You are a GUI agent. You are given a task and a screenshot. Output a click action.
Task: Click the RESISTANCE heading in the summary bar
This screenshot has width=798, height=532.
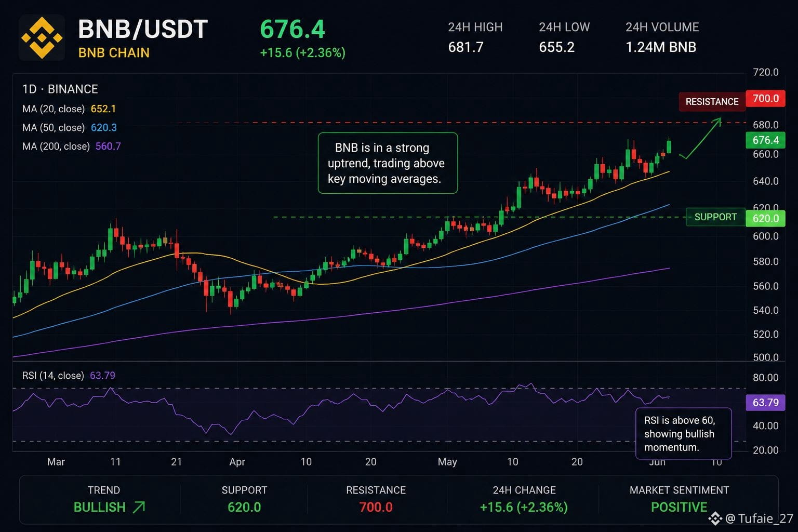pos(376,490)
